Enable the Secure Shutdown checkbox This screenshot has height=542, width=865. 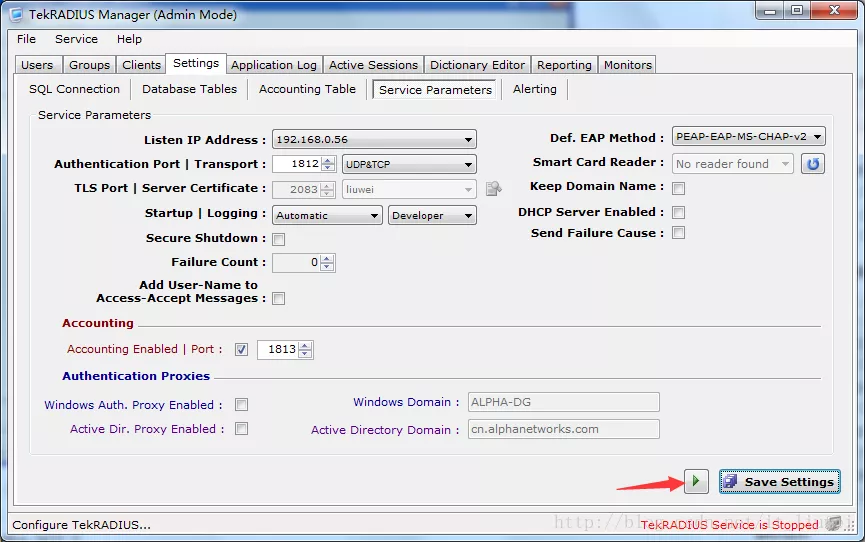coord(279,239)
